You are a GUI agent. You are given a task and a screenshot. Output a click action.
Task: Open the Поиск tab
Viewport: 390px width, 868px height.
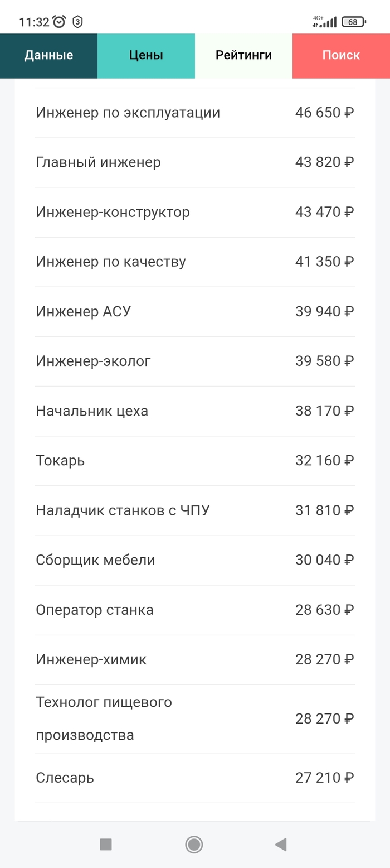[x=341, y=55]
